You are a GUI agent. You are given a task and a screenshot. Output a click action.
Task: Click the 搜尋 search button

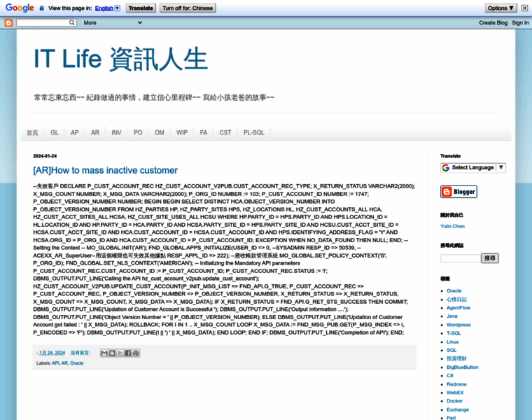(x=490, y=258)
